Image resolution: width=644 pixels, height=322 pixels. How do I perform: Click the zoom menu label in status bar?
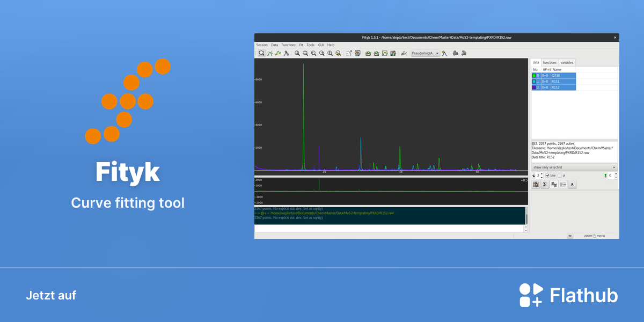[x=594, y=236]
